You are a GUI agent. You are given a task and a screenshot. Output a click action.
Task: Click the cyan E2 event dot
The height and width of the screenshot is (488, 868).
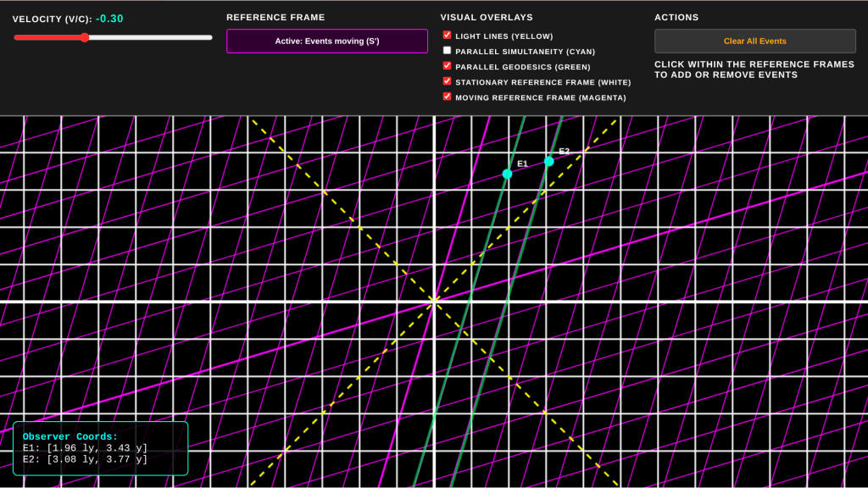[x=548, y=161]
